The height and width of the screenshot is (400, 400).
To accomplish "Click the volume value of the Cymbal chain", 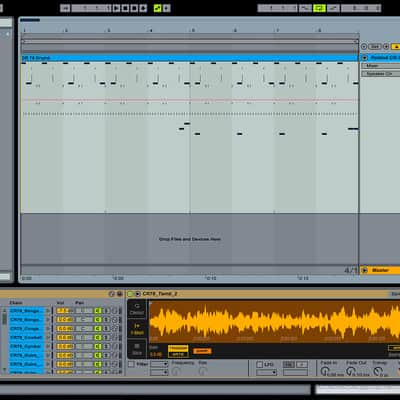I will click(64, 347).
